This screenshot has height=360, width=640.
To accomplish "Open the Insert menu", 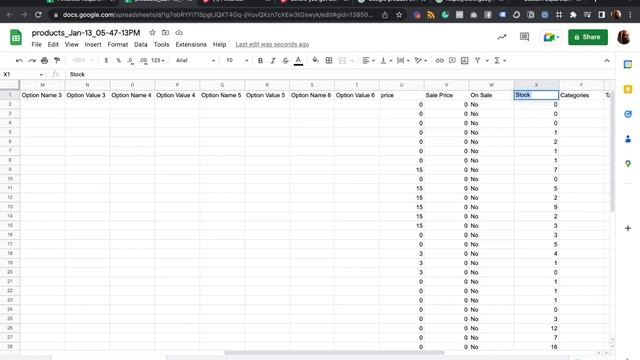I will point(93,44).
